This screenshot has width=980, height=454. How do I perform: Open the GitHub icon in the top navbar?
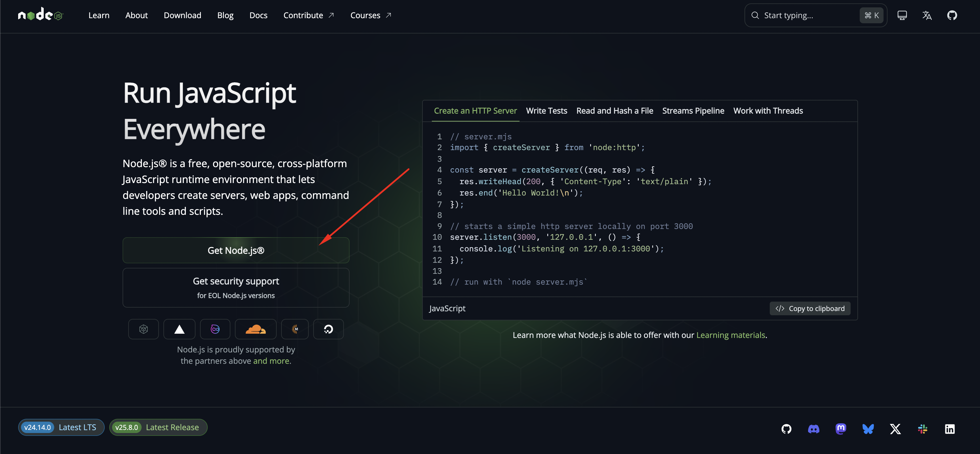tap(952, 15)
